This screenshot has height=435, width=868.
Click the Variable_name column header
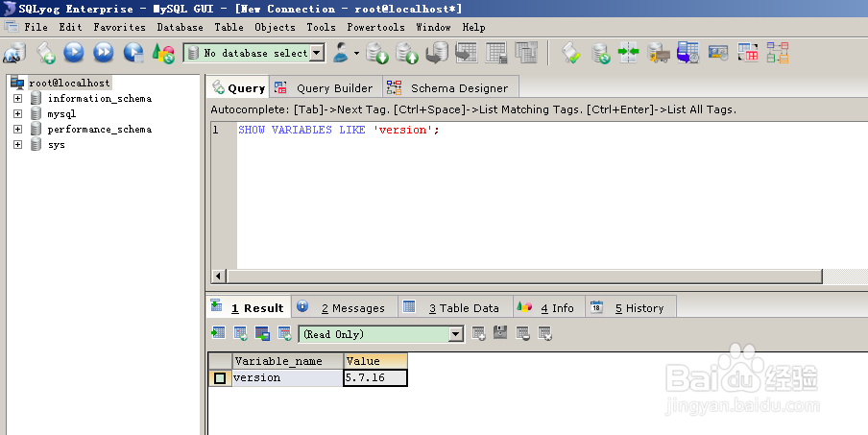click(x=288, y=361)
